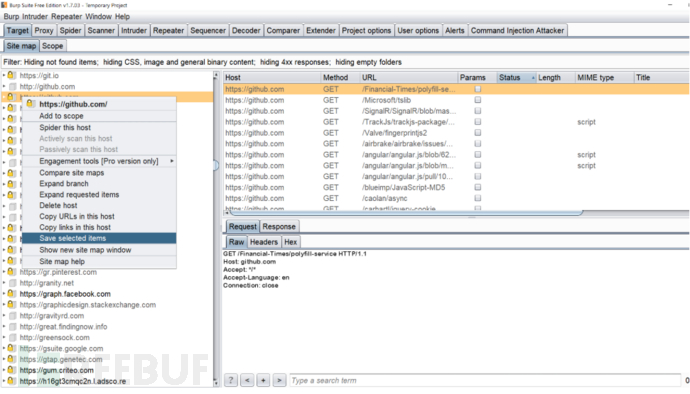Sort the table by MIME type column
This screenshot has height=394, width=690.
[x=604, y=77]
